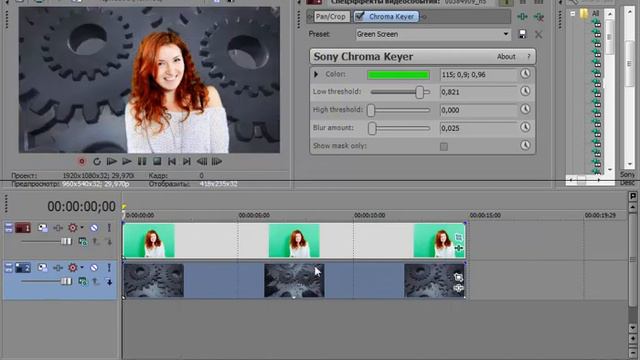
Task: Open Automation Settings dropdown on track 2
Action: point(82,268)
